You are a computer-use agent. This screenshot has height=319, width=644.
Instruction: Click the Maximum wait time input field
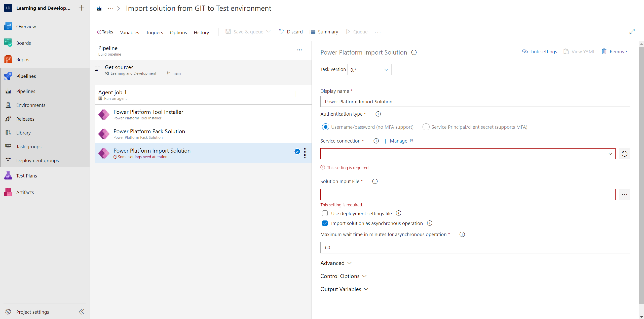(x=474, y=247)
